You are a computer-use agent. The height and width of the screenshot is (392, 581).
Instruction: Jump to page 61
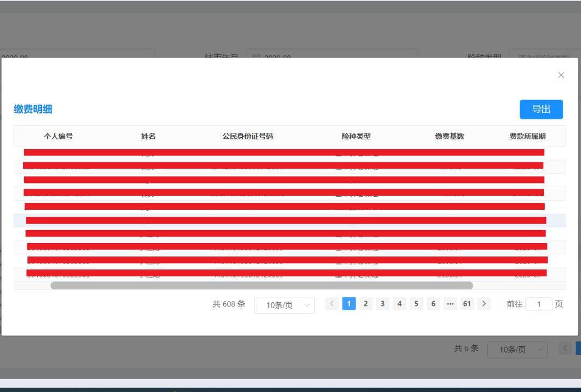[x=467, y=304]
